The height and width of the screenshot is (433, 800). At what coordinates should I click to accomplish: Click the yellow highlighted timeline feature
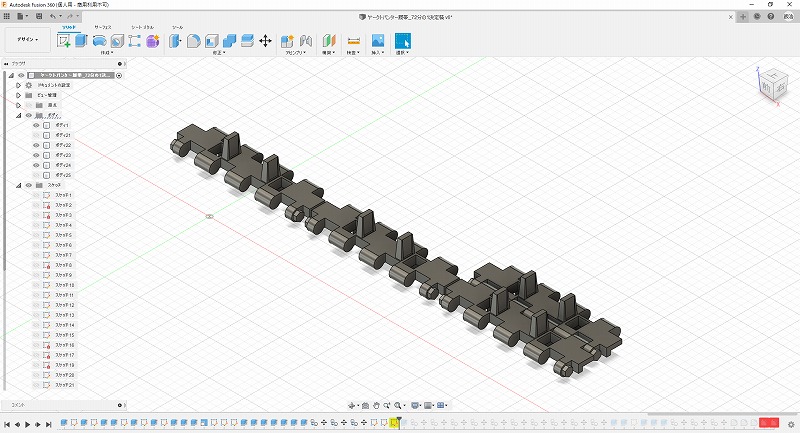click(x=395, y=423)
